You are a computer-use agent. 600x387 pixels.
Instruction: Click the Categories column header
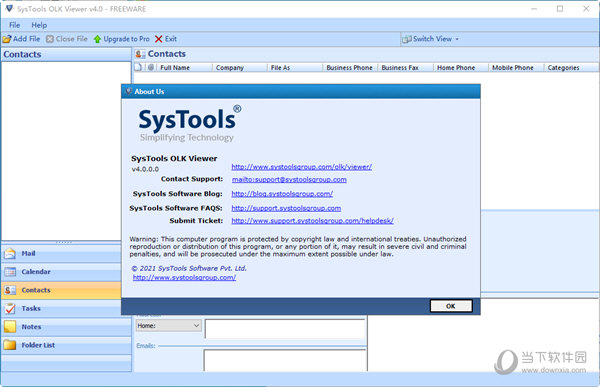(571, 67)
